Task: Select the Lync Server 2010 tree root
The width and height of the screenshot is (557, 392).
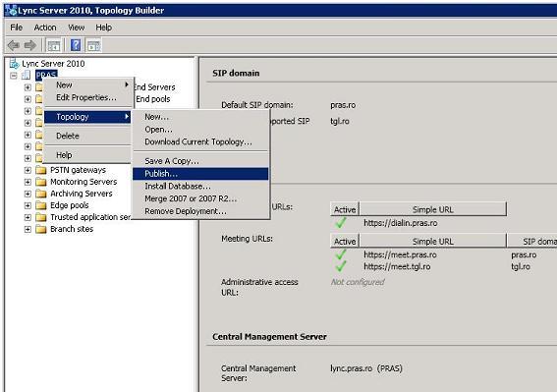Action: click(53, 64)
